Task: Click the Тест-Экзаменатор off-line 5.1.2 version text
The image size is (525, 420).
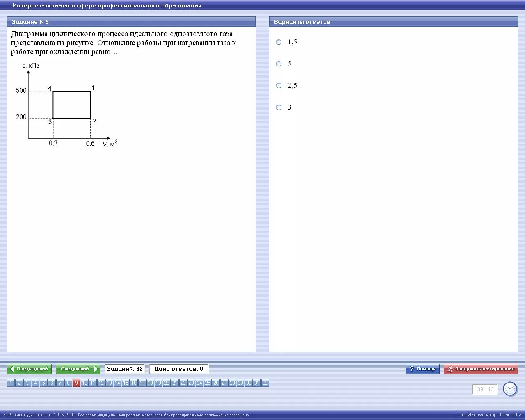Action: (489, 415)
